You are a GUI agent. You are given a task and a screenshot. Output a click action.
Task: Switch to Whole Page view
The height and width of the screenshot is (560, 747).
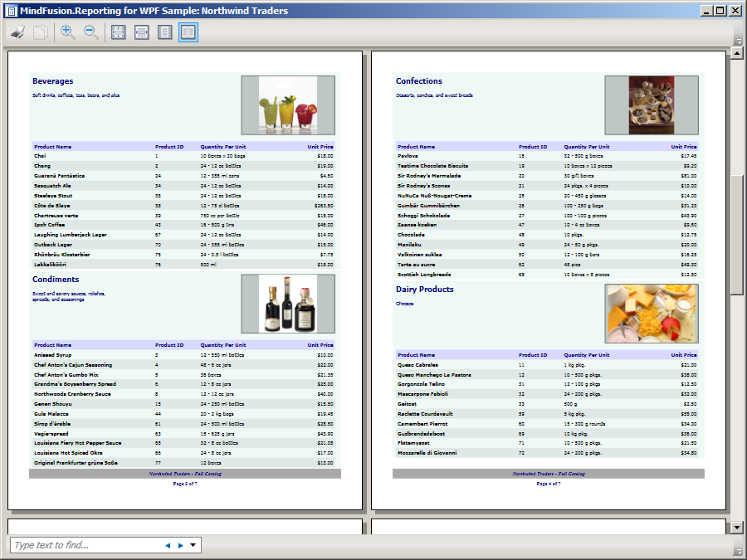(x=165, y=32)
